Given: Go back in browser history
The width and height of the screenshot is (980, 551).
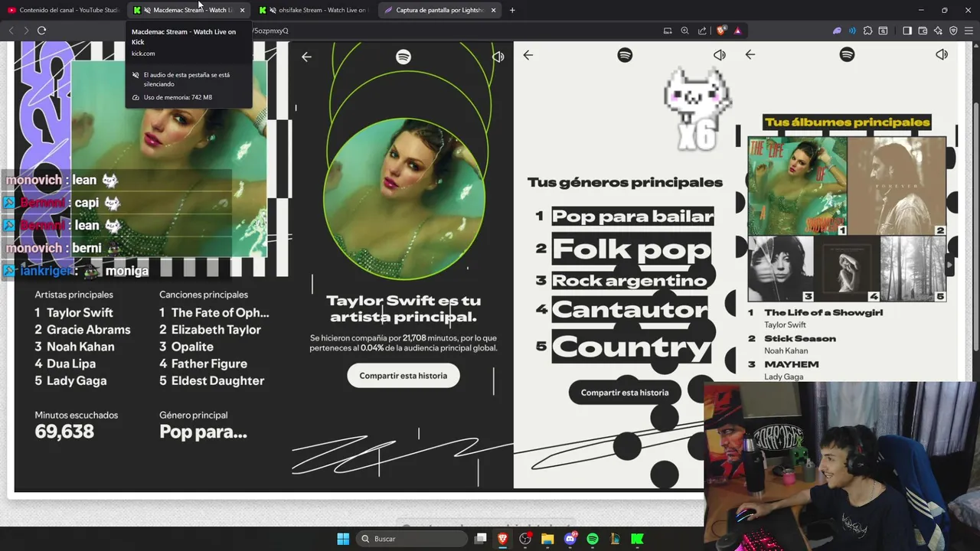Looking at the screenshot, I should [x=11, y=31].
